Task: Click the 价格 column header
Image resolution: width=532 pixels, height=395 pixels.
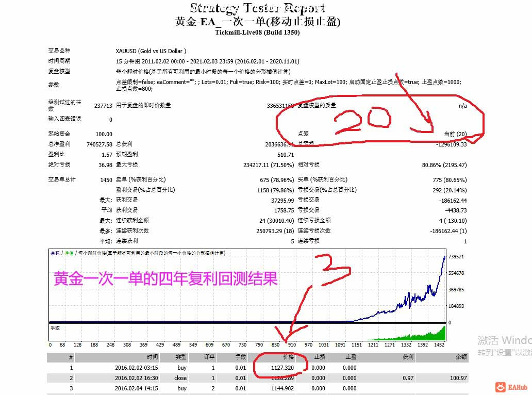Action: pyautogui.click(x=288, y=357)
